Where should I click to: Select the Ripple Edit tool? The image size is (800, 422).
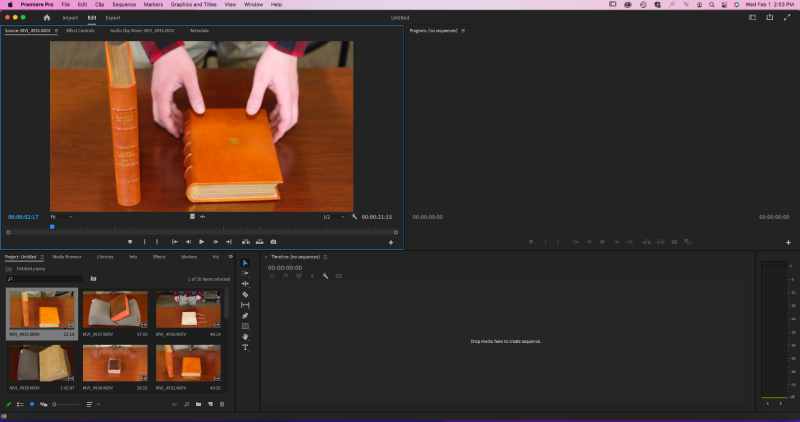[245, 284]
